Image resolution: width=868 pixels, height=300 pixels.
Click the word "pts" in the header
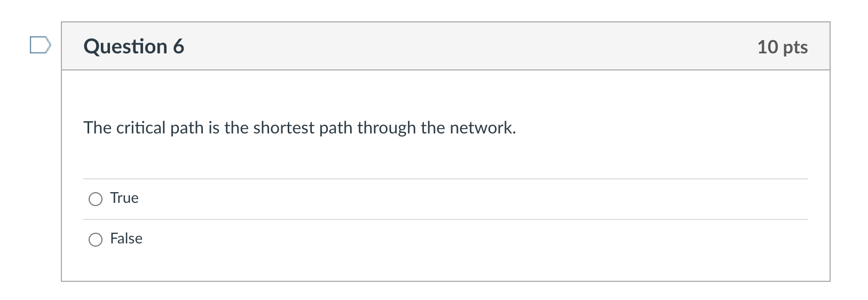click(795, 48)
